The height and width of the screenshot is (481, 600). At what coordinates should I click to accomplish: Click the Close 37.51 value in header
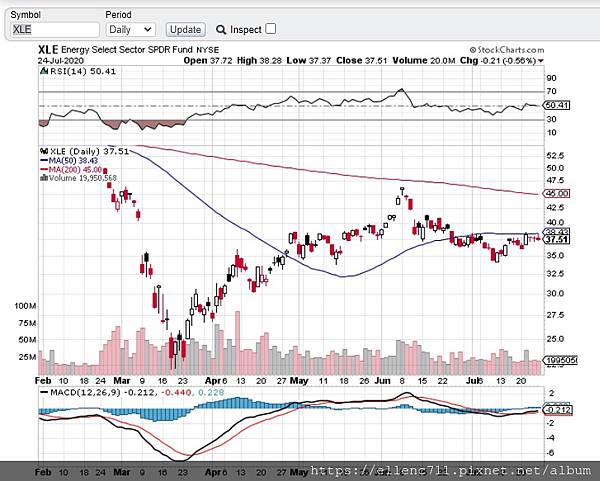click(x=362, y=60)
